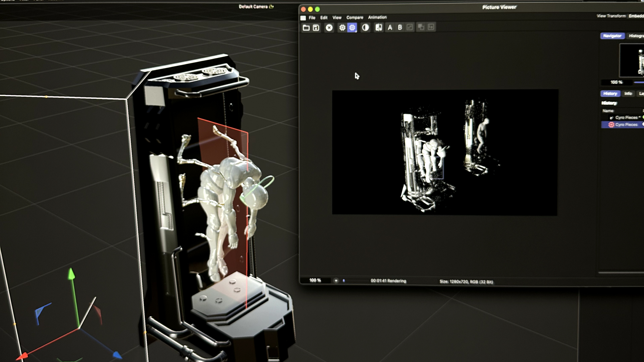Open the Compare menu
Image resolution: width=644 pixels, height=362 pixels.
(x=355, y=17)
